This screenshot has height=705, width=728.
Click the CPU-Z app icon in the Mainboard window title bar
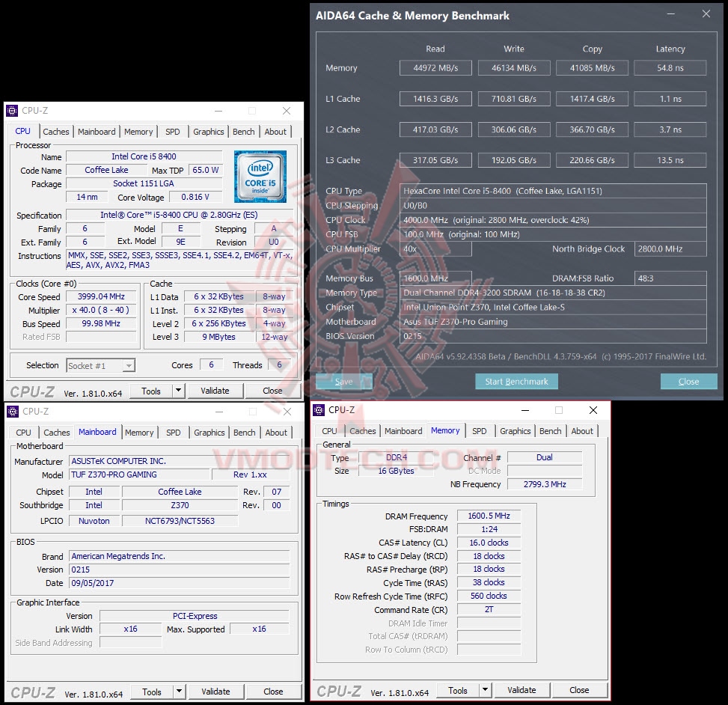pyautogui.click(x=13, y=412)
